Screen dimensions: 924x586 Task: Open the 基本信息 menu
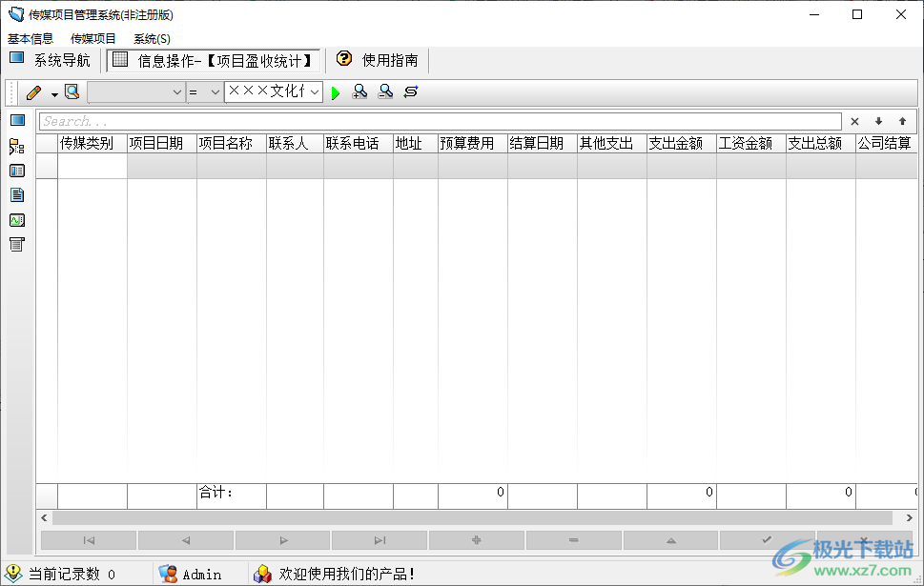pos(31,39)
